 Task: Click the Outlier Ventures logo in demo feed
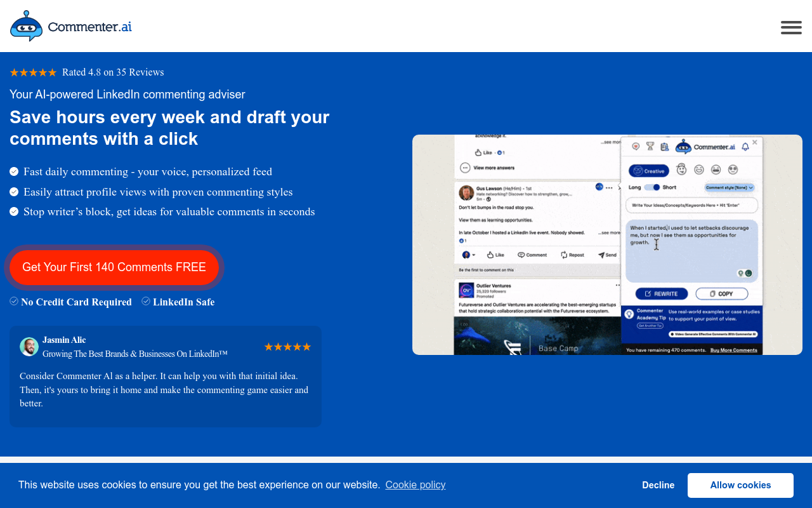[x=466, y=290]
